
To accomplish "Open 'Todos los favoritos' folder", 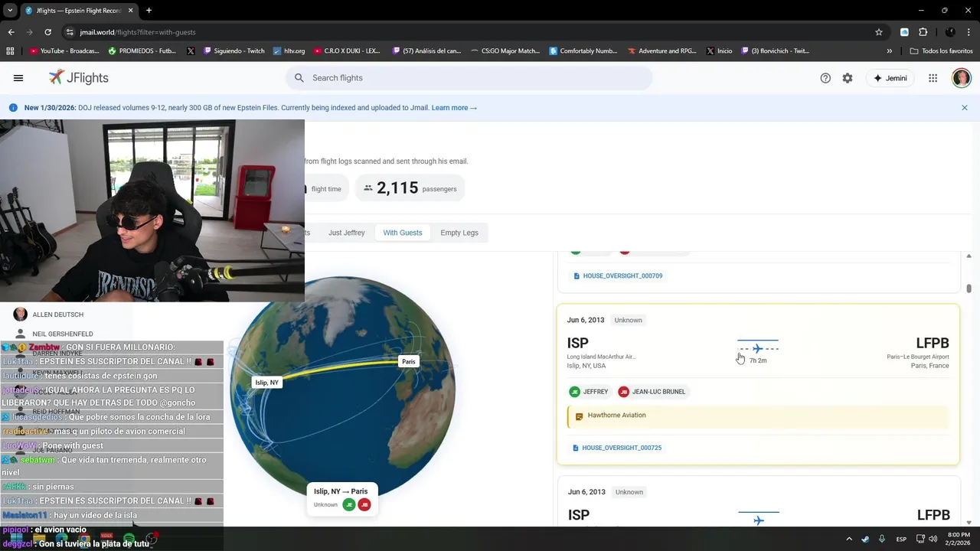I will pyautogui.click(x=942, y=51).
